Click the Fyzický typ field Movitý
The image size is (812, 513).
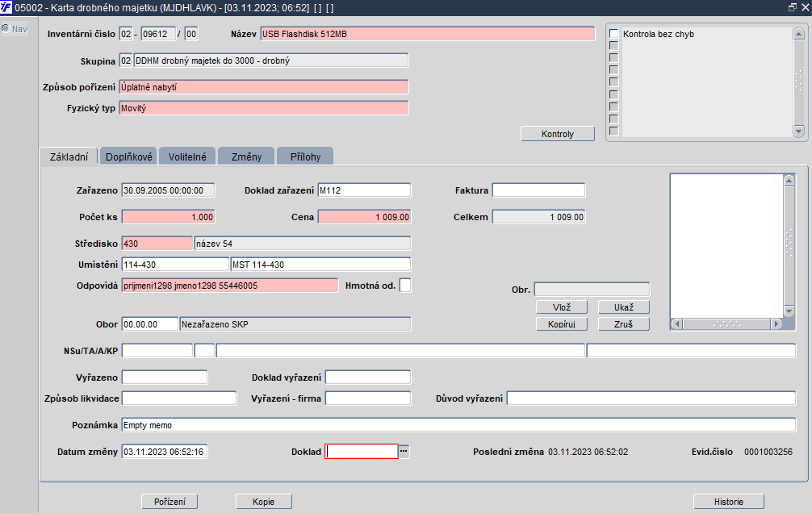264,108
